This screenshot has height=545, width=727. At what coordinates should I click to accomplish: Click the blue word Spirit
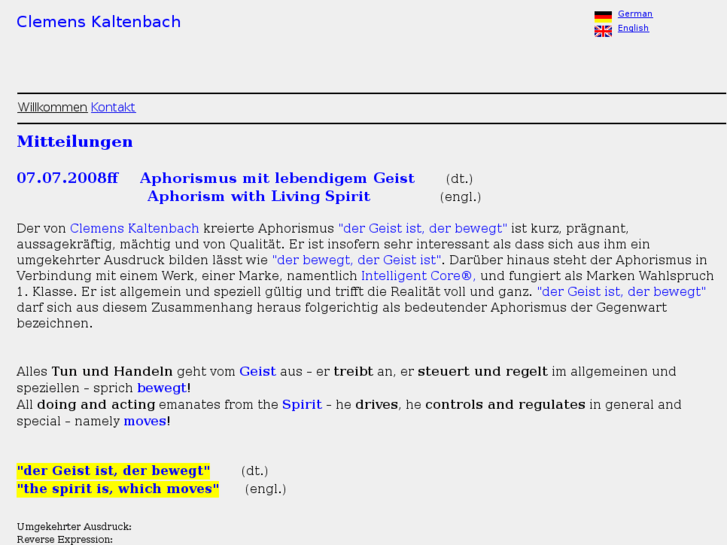(x=302, y=405)
